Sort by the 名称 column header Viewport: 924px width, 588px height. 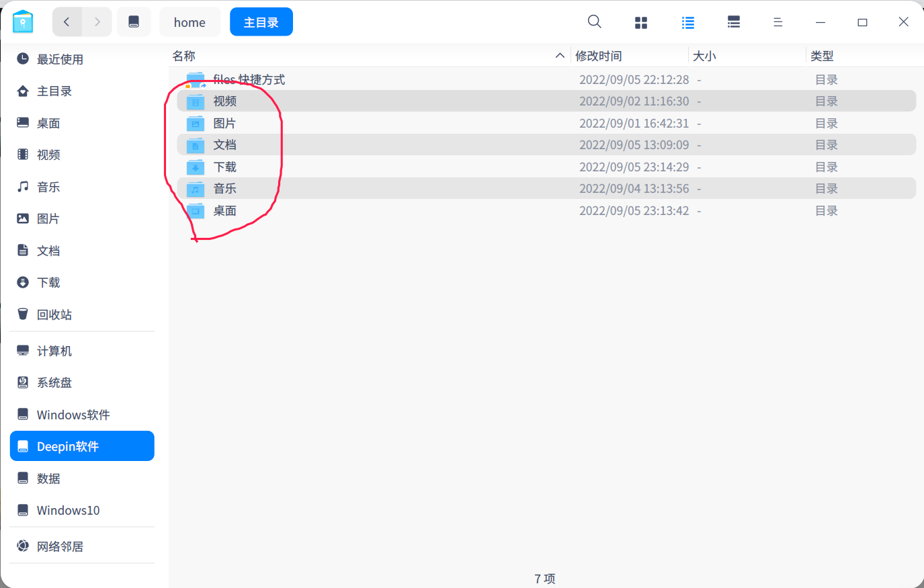(x=369, y=56)
